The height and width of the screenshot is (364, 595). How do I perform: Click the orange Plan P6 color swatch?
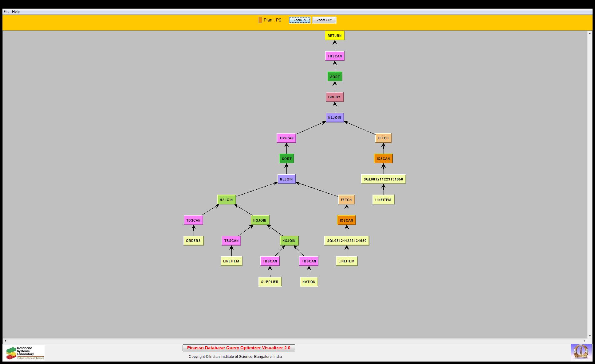260,20
